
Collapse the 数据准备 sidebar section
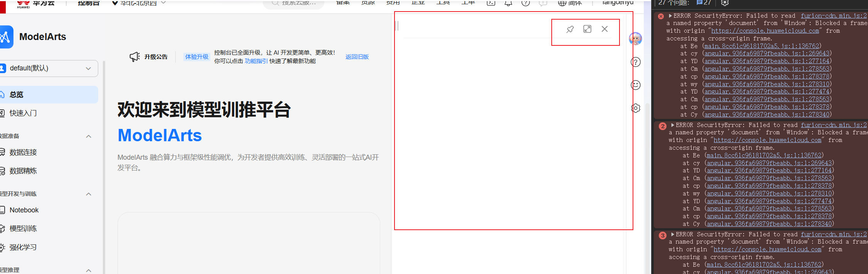[89, 136]
